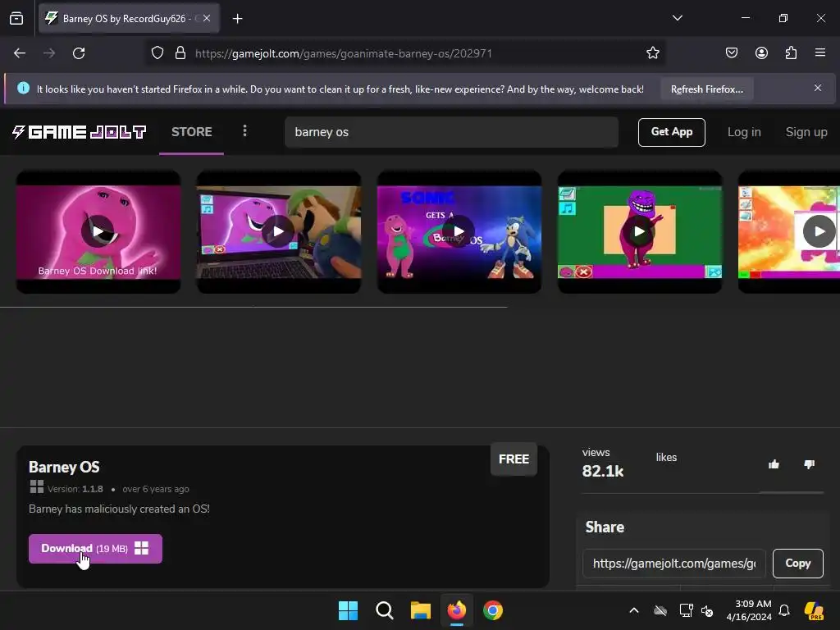Show hidden system tray icons
Image resolution: width=840 pixels, height=630 pixels.
point(634,610)
